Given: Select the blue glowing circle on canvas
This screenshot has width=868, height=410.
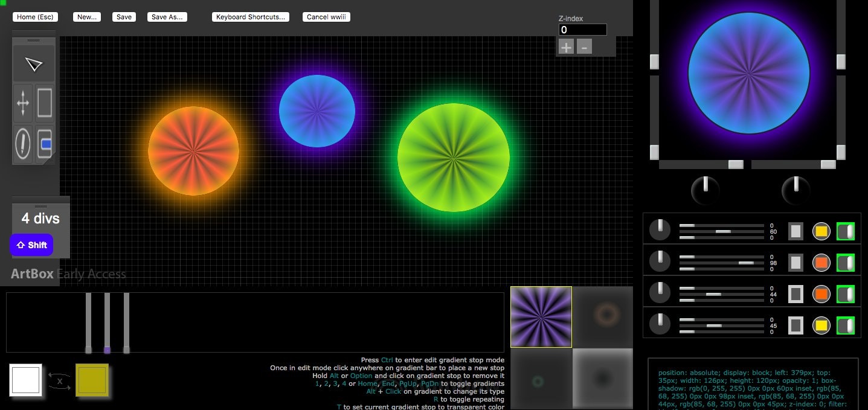Looking at the screenshot, I should [x=317, y=111].
